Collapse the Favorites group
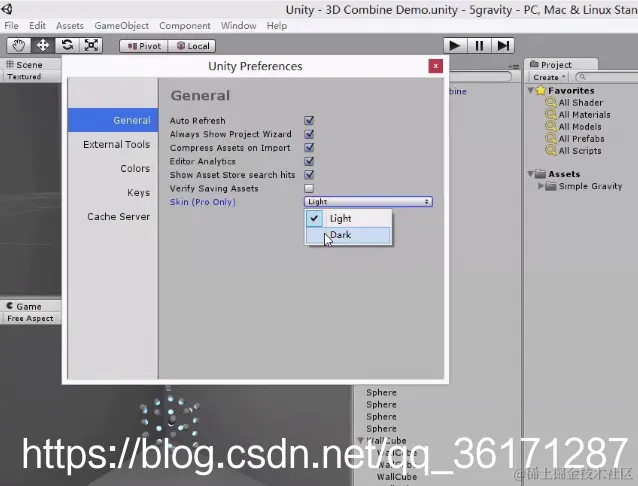 coord(531,90)
